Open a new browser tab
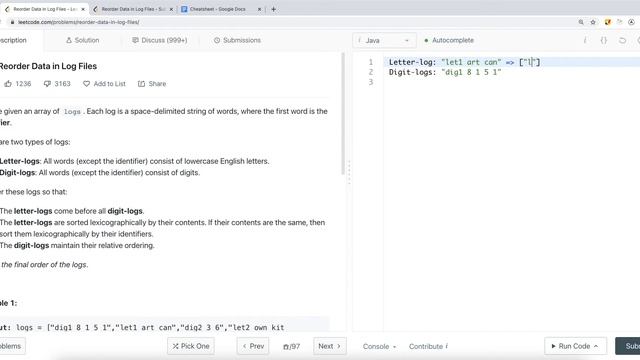The image size is (640, 360). (x=273, y=9)
